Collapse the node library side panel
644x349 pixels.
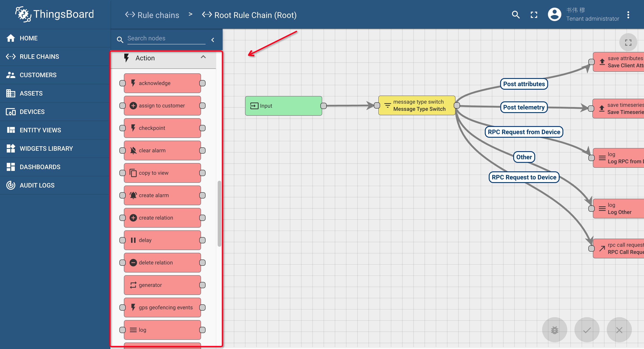click(213, 40)
